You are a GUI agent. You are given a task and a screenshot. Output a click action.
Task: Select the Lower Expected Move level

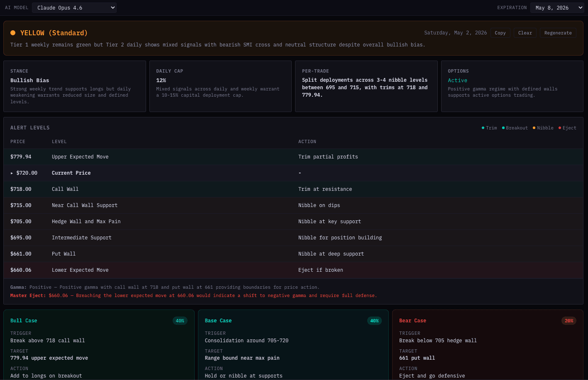pyautogui.click(x=80, y=270)
